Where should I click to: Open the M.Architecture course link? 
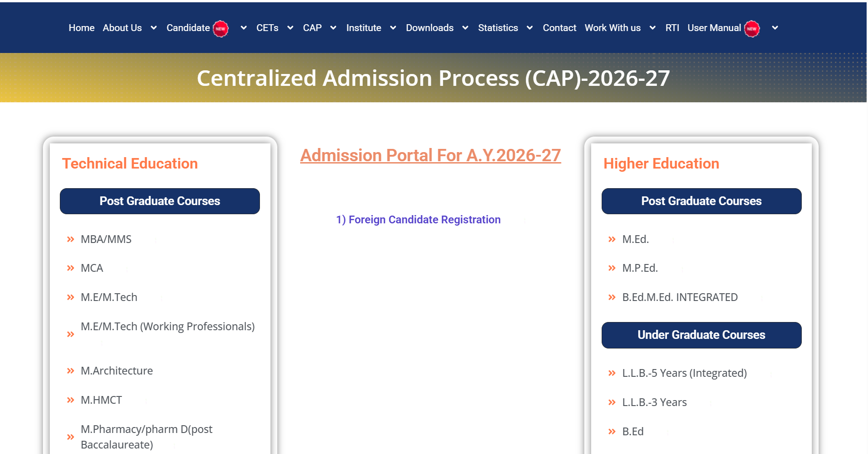117,371
